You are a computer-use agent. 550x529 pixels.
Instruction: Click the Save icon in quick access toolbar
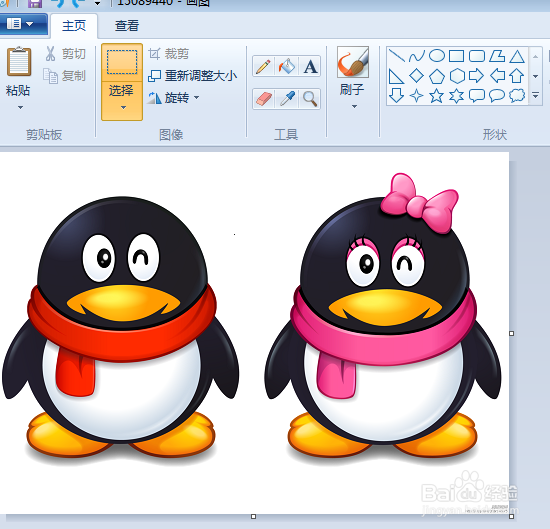coord(35,3)
